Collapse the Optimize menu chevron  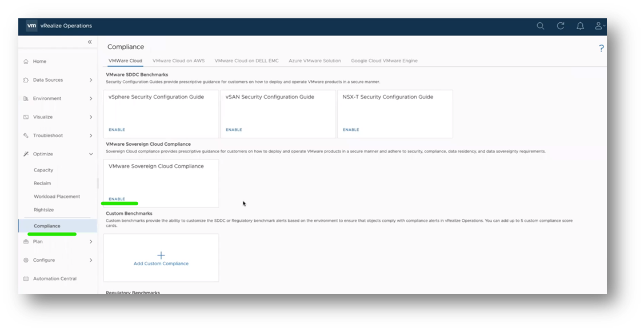[x=91, y=154]
